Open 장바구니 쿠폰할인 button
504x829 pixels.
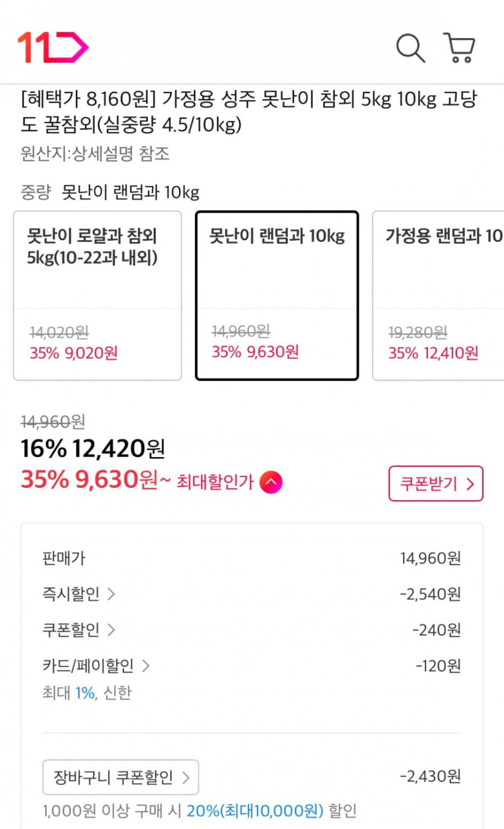(121, 777)
